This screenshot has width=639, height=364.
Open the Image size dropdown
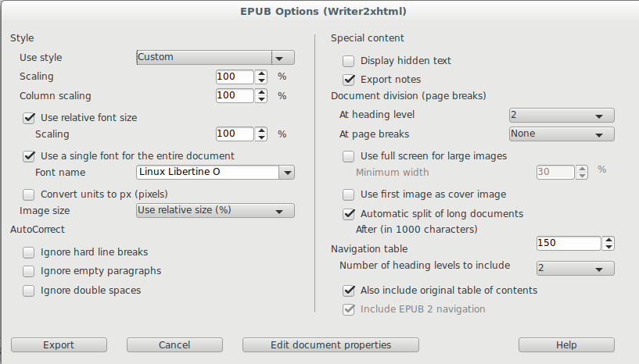[x=278, y=210]
